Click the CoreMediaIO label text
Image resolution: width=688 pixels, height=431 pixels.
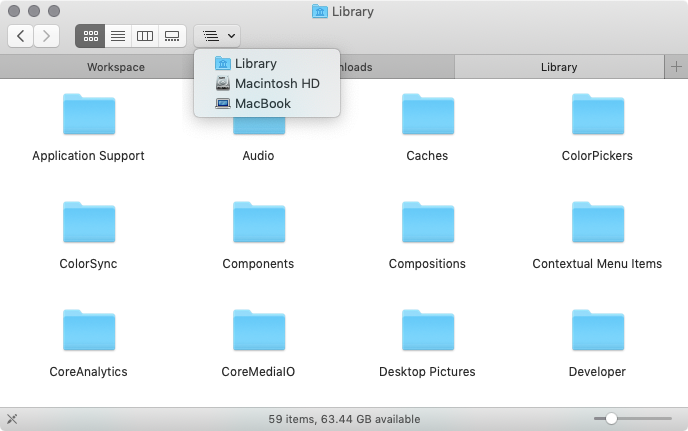click(258, 372)
